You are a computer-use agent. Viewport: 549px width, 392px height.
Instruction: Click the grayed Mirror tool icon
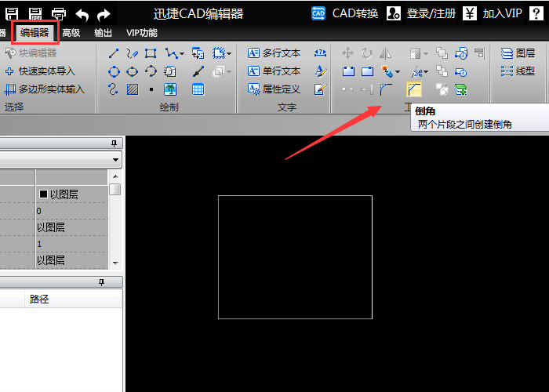386,53
